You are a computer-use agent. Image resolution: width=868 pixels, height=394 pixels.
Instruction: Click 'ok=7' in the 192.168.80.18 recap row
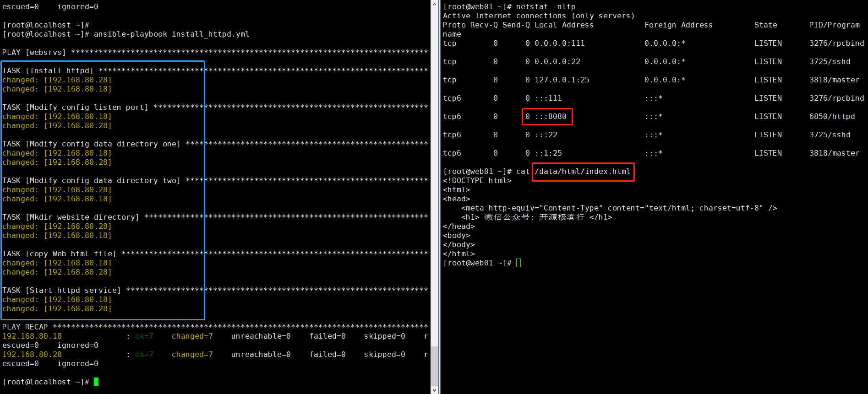144,336
